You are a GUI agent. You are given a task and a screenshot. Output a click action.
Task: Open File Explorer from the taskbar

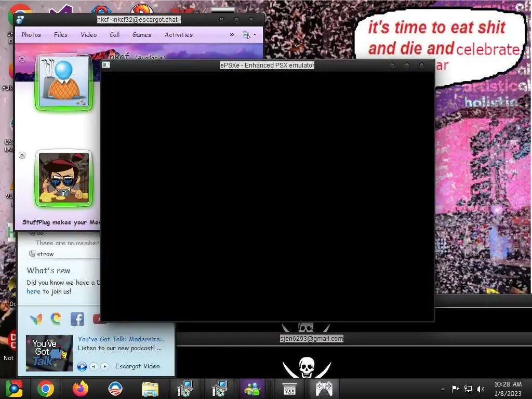[x=150, y=389]
